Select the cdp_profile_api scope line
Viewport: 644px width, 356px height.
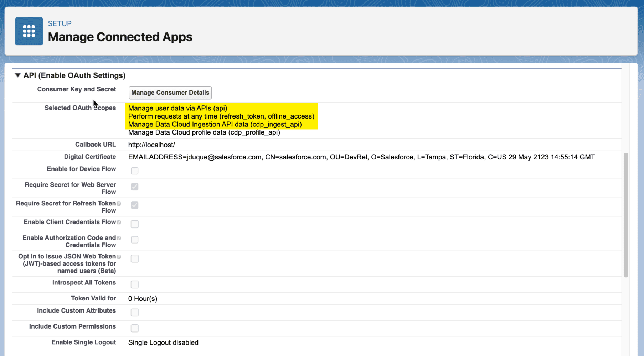pyautogui.click(x=204, y=132)
